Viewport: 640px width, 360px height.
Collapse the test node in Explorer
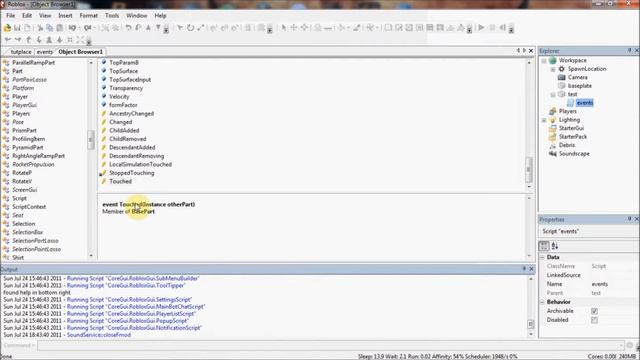553,94
